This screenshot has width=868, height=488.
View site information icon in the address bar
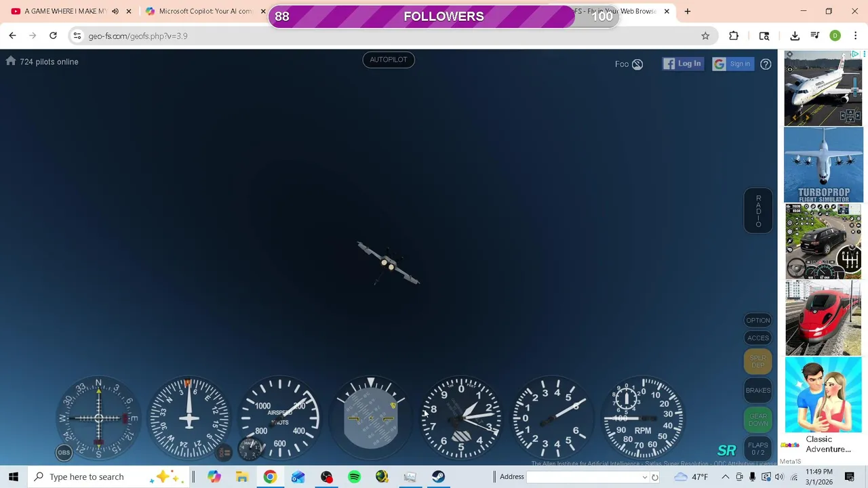[77, 36]
